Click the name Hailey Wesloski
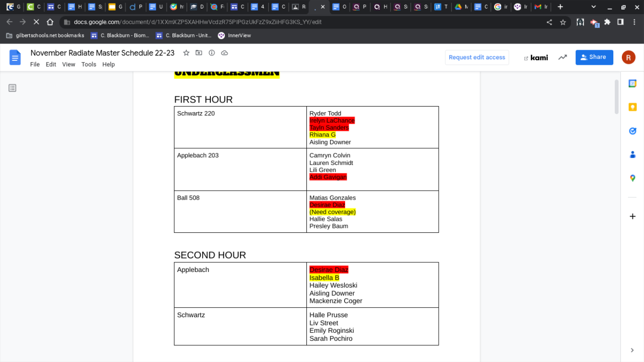 (333, 285)
